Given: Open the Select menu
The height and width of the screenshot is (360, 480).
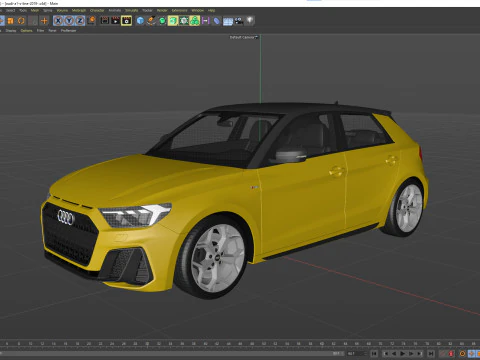Looking at the screenshot, I should click(x=10, y=10).
